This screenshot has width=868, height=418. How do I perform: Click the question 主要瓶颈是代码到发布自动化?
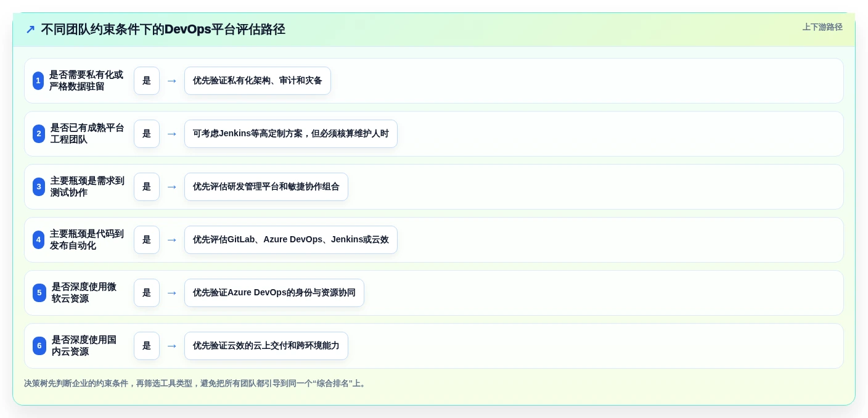(x=87, y=240)
